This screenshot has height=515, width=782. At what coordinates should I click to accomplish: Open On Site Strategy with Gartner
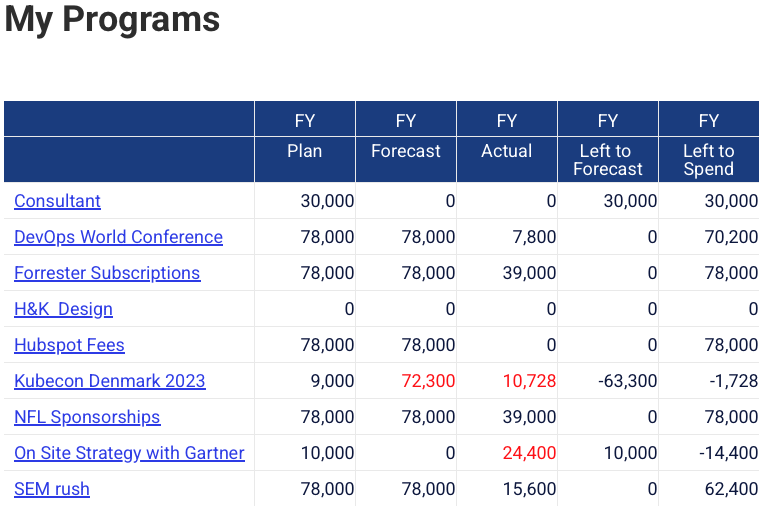pos(129,453)
